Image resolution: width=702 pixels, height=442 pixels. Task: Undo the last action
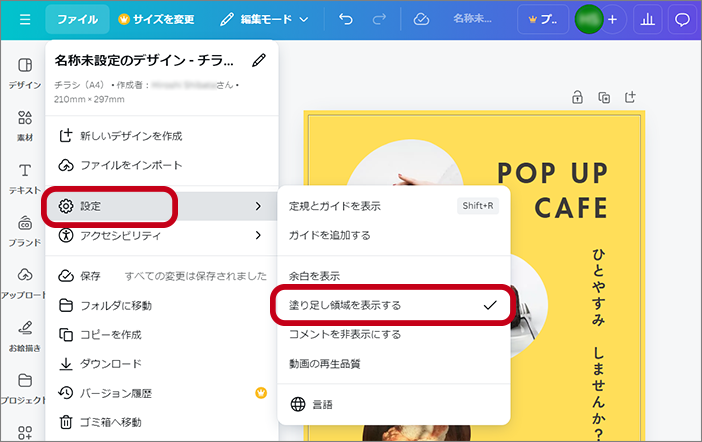pyautogui.click(x=346, y=19)
